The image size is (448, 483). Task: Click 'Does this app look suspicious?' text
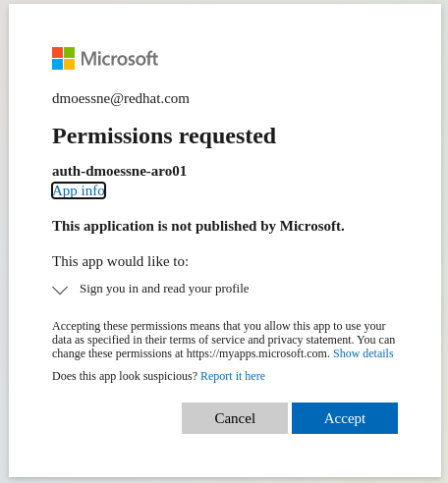(125, 376)
